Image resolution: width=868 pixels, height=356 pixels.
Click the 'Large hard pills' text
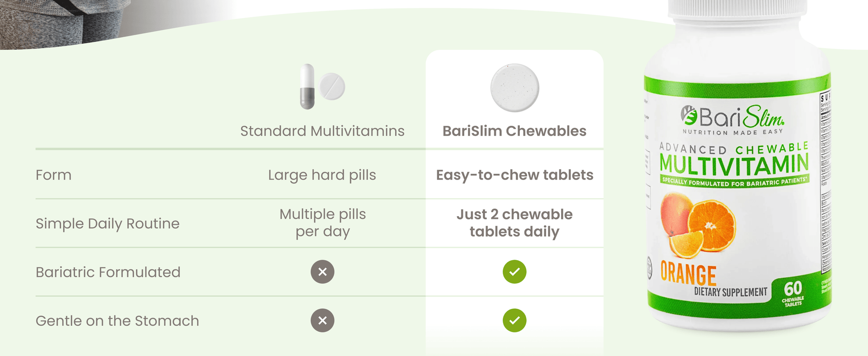click(x=322, y=175)
